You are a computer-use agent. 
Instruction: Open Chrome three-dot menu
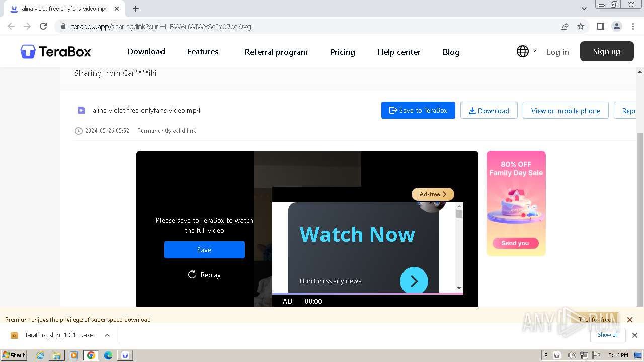pos(633,26)
